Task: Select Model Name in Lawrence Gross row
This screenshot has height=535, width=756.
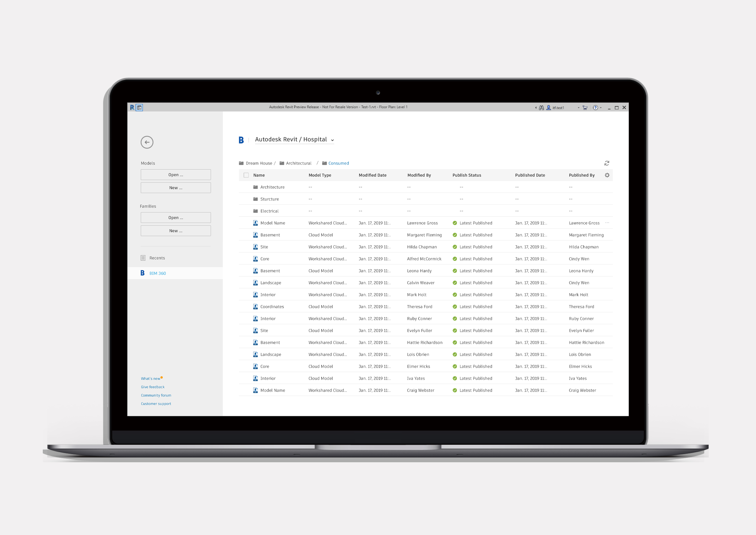Action: point(273,223)
